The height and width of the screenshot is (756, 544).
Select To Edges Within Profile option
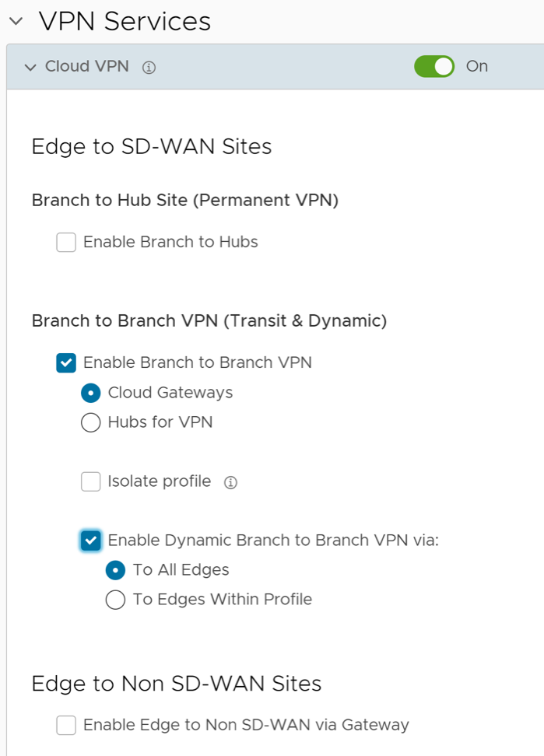pos(116,600)
